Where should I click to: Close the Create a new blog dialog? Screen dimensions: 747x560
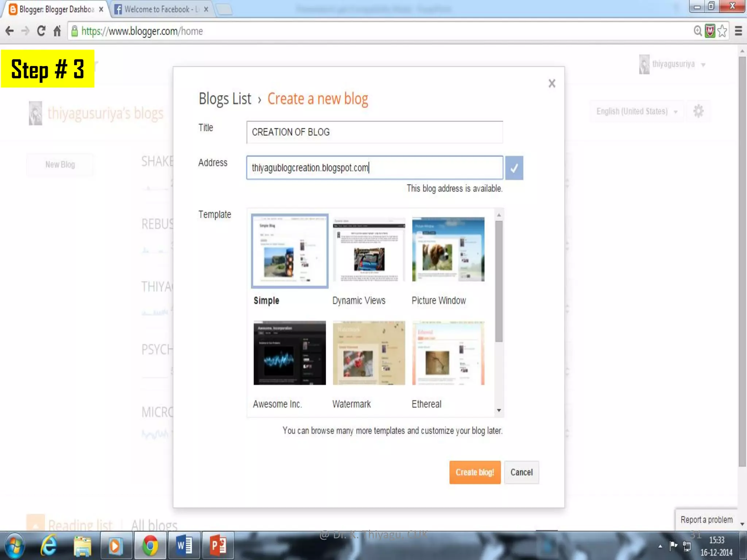click(551, 83)
